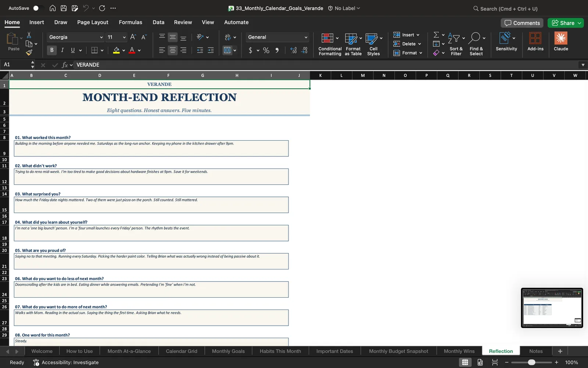
Task: Click the Home icon in title bar
Action: [x=53, y=8]
